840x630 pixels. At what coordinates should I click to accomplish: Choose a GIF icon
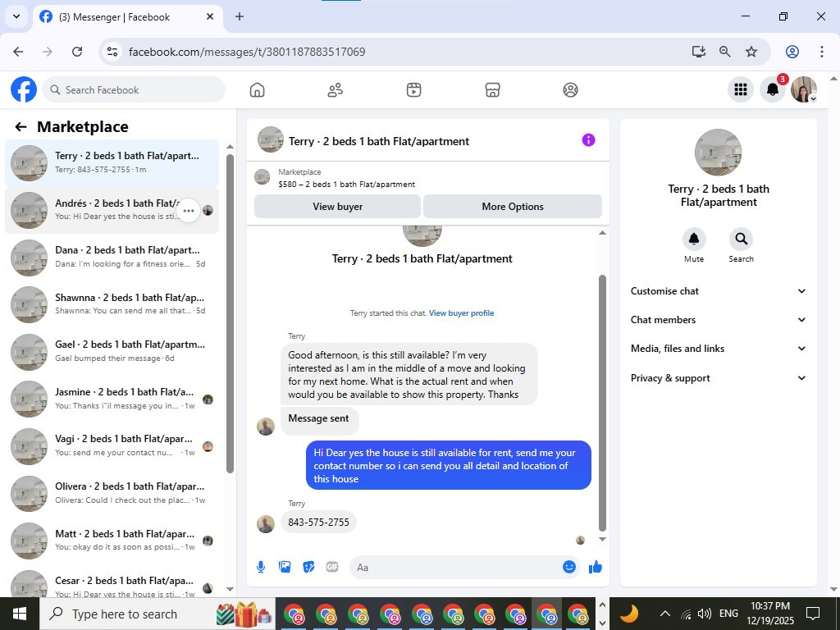pyautogui.click(x=332, y=567)
